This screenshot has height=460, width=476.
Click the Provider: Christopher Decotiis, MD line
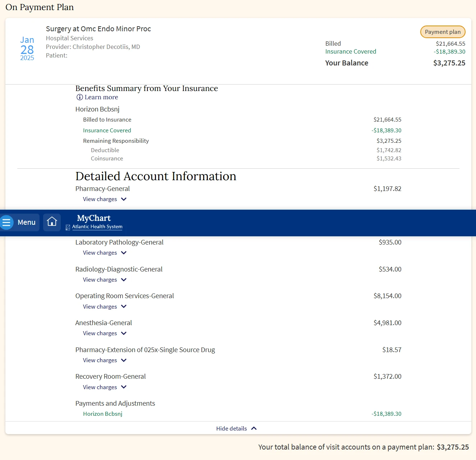coord(93,47)
